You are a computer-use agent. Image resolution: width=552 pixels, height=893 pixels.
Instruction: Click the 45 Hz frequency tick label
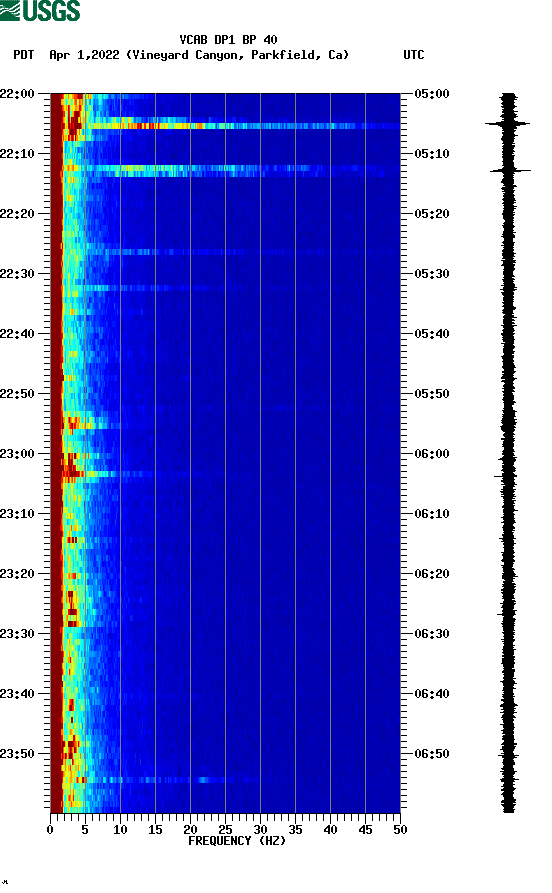click(x=365, y=830)
